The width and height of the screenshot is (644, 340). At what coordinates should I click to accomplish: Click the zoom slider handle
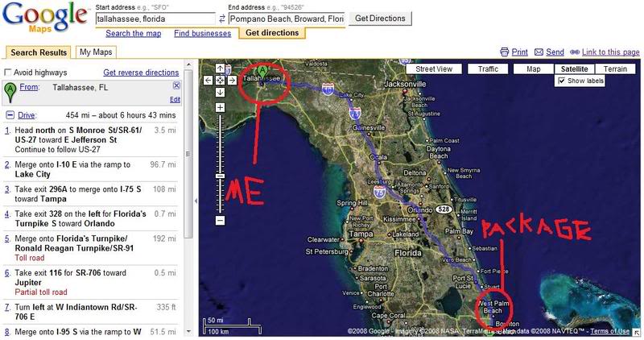coord(220,176)
